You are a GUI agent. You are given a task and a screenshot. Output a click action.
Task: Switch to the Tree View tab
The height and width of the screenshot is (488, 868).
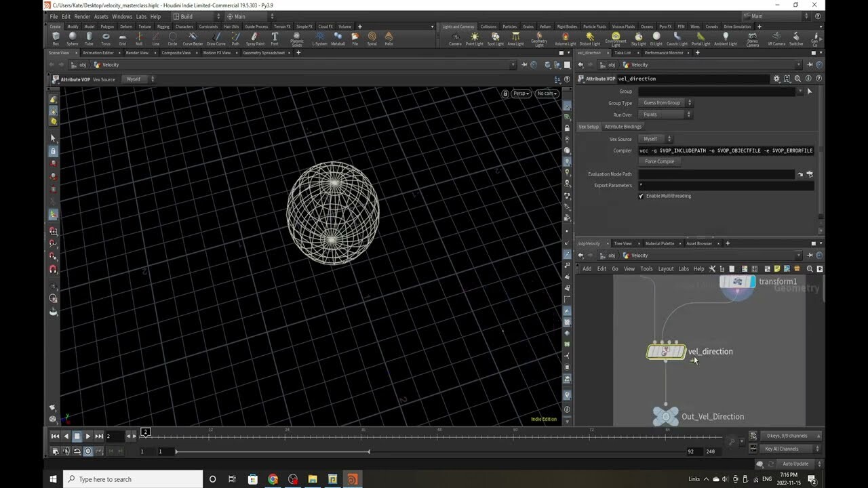tap(623, 243)
